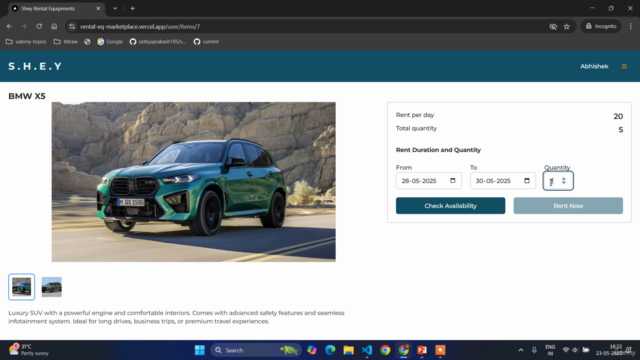This screenshot has width=640, height=360.
Task: Show hidden system tray icons chevron
Action: tap(521, 350)
